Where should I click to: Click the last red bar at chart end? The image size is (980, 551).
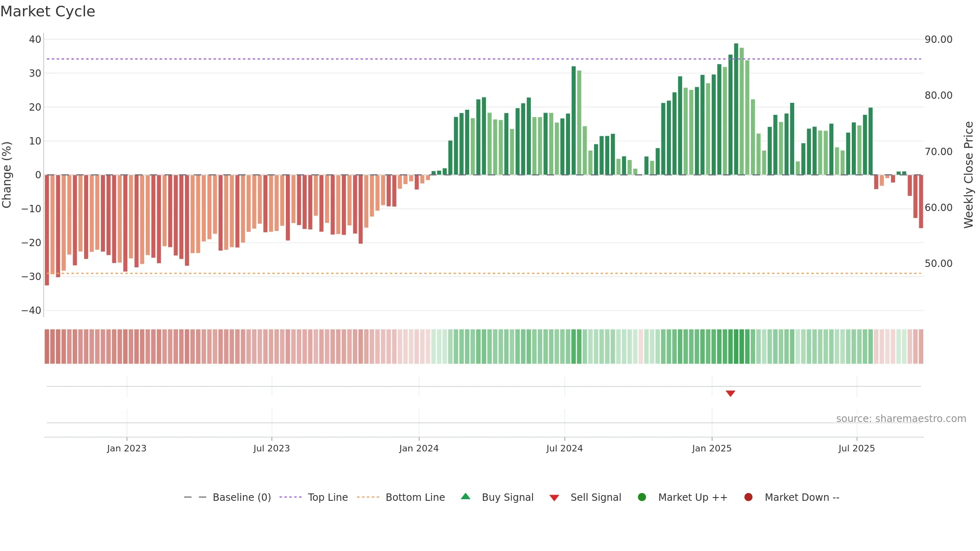point(921,202)
